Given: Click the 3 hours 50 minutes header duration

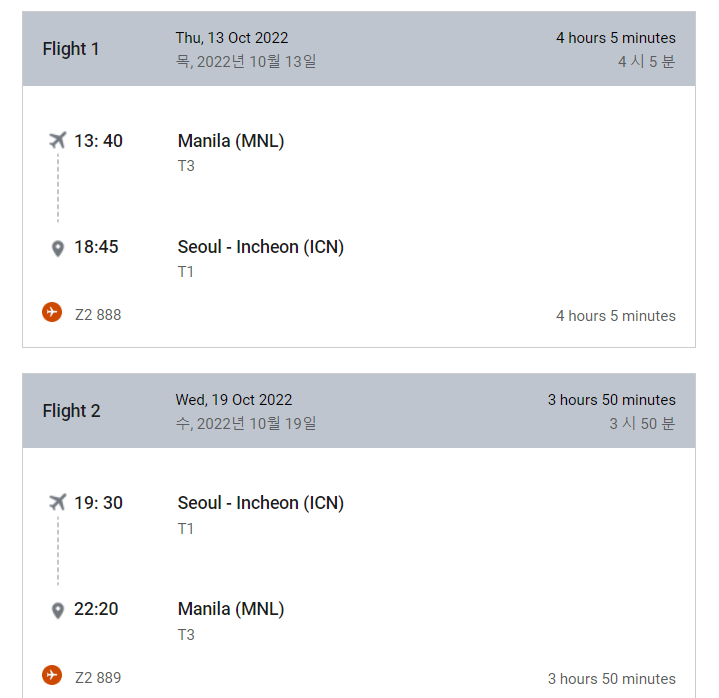Looking at the screenshot, I should coord(612,400).
